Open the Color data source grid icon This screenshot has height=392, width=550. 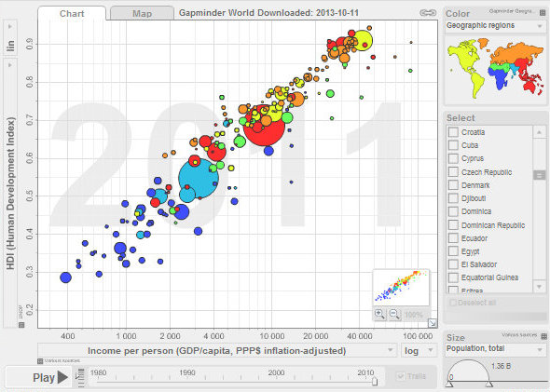(543, 13)
